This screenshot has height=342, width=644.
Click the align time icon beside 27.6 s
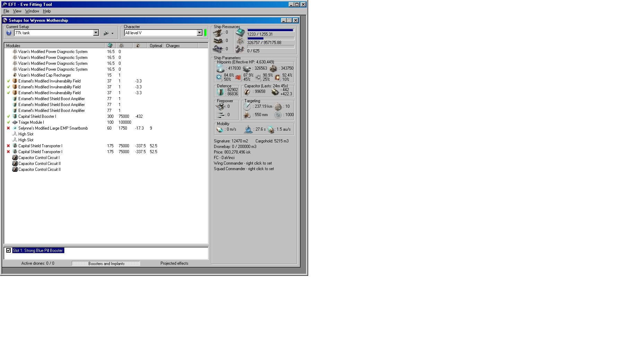click(x=248, y=130)
